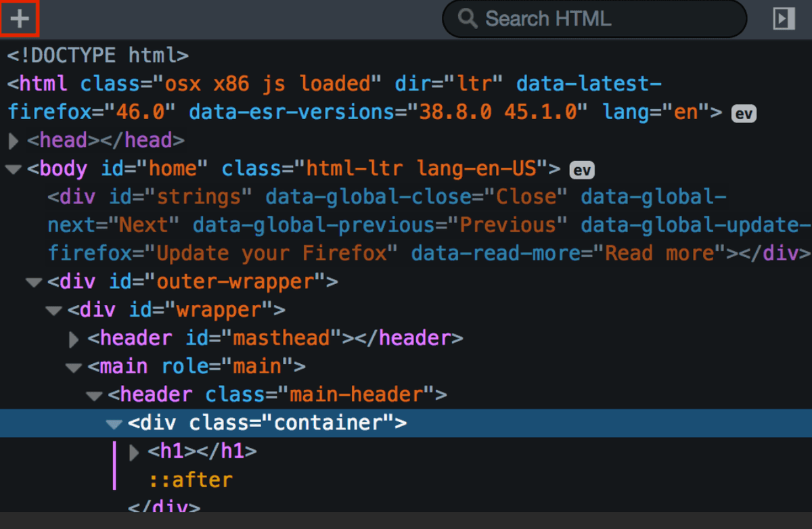Collapse the selected container div
This screenshot has height=529, width=812.
(114, 424)
